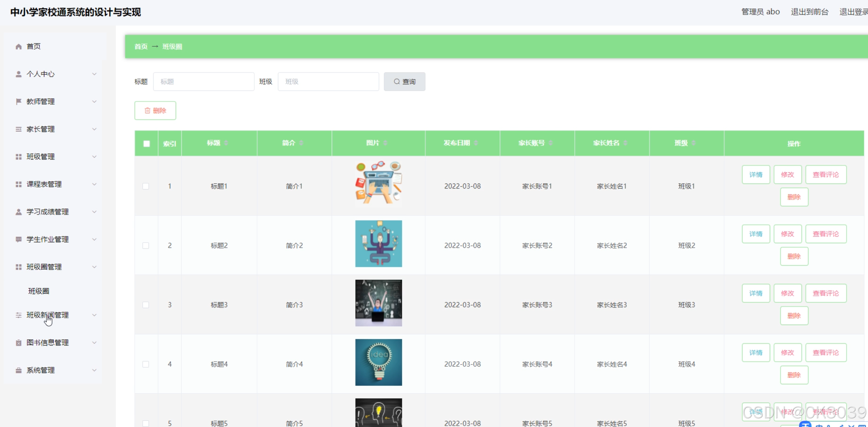
Task: Open the 班级新闻管理 menu item
Action: click(47, 315)
